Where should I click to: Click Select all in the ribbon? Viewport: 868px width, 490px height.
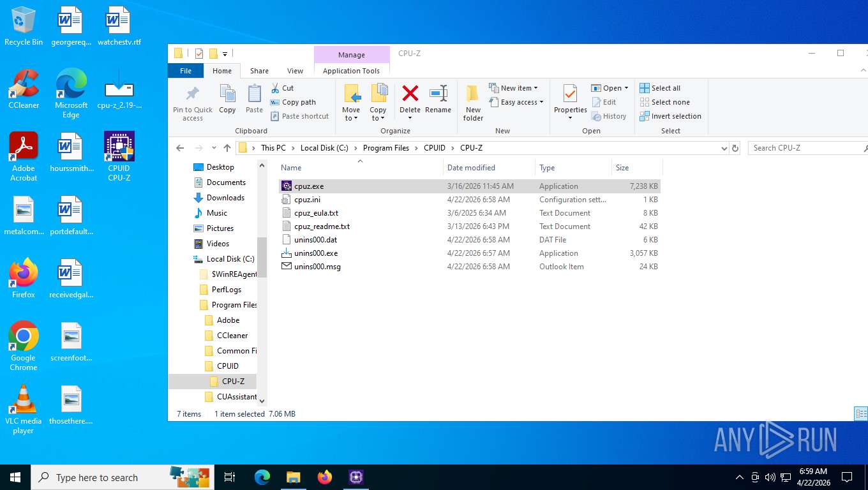(x=661, y=88)
